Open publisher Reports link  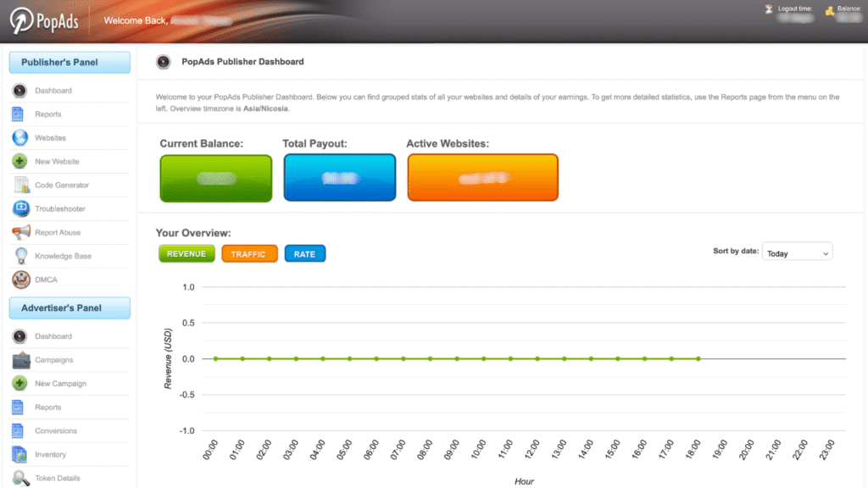tap(48, 114)
